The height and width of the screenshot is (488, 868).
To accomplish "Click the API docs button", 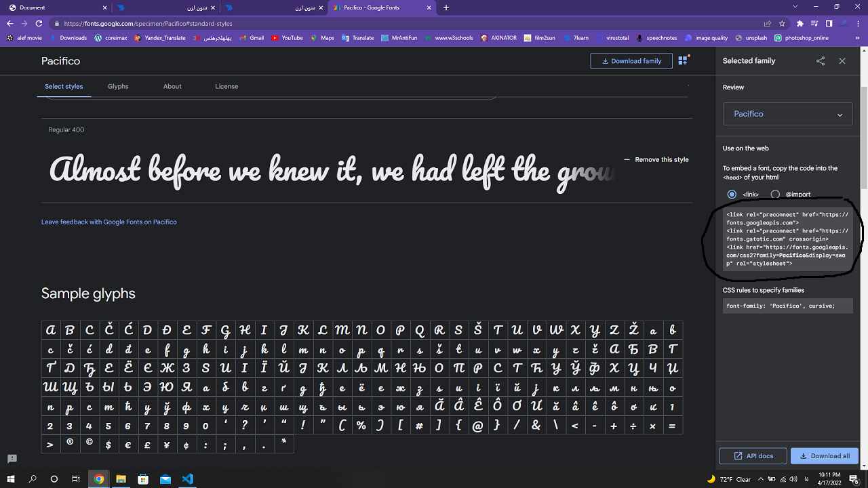I will tap(753, 456).
